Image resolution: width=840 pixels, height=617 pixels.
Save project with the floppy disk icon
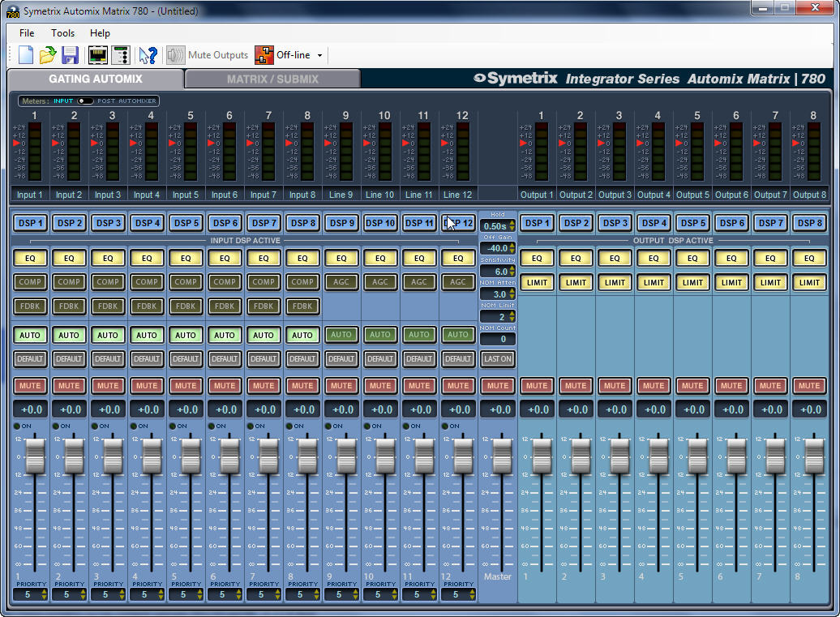71,54
